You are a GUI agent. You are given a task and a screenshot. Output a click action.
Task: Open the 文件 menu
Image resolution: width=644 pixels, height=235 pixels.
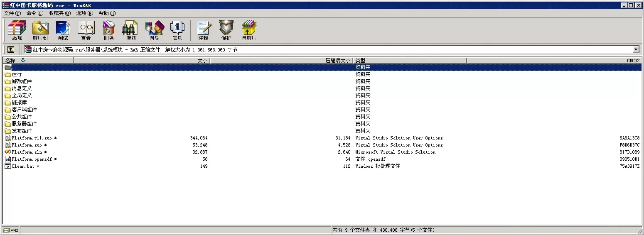point(12,13)
